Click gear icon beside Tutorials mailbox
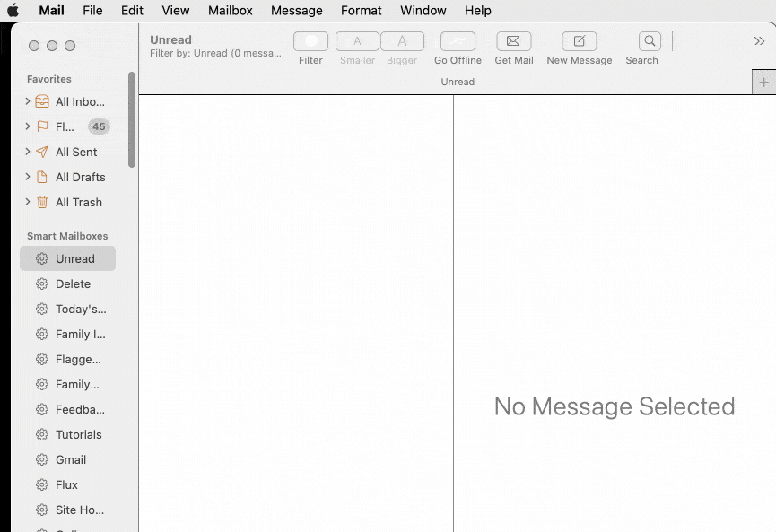This screenshot has width=776, height=532. point(42,434)
